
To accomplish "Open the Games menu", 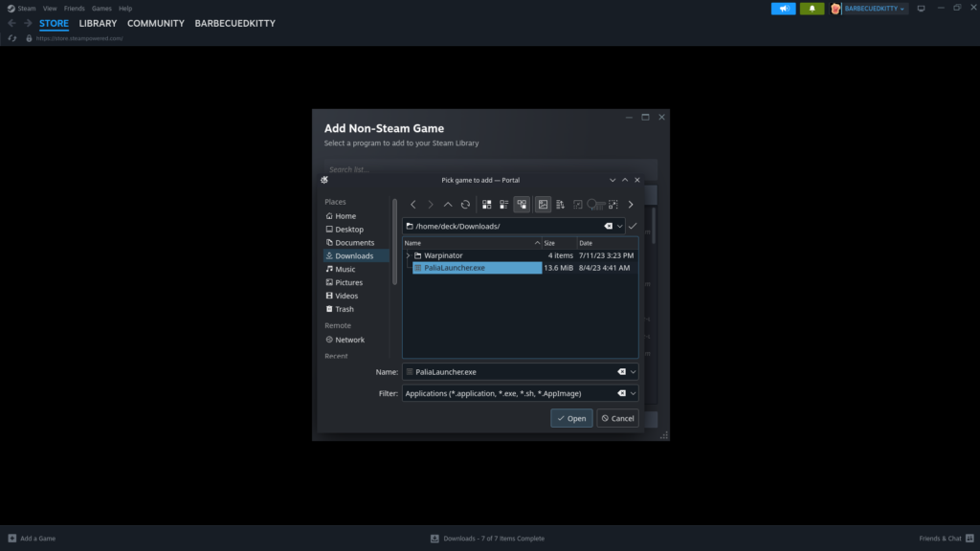I will pyautogui.click(x=101, y=8).
